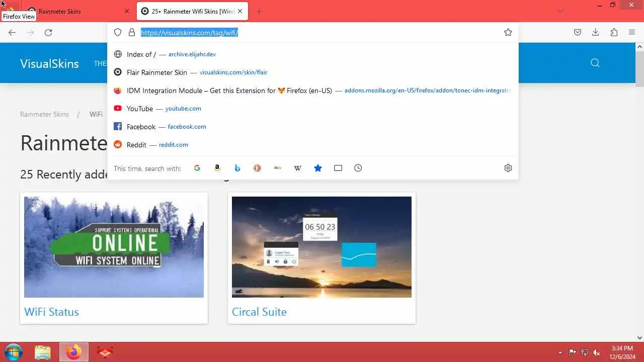Click the Firefox taskbar button

click(x=74, y=352)
